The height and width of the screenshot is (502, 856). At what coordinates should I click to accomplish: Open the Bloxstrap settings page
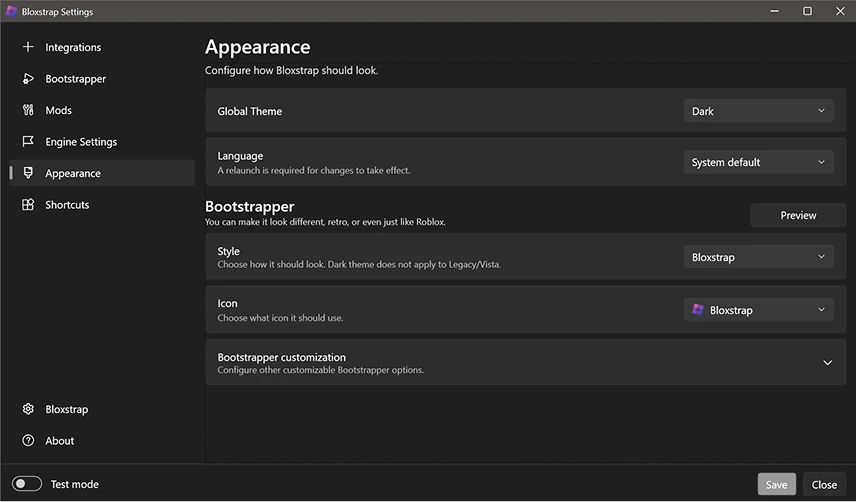(x=102, y=409)
